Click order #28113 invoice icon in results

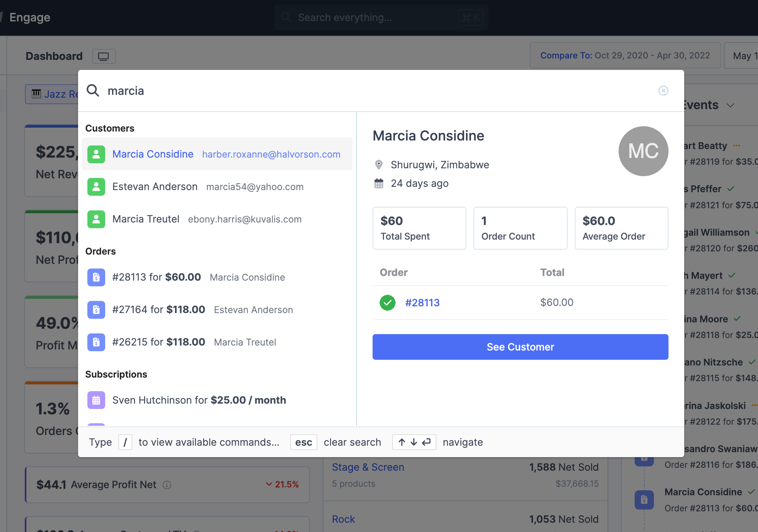[96, 277]
